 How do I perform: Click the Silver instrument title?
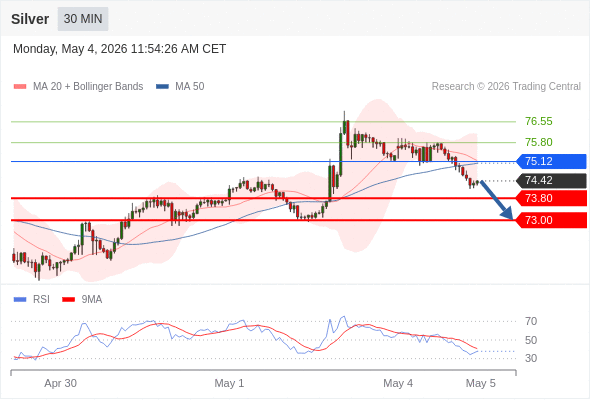coord(30,19)
